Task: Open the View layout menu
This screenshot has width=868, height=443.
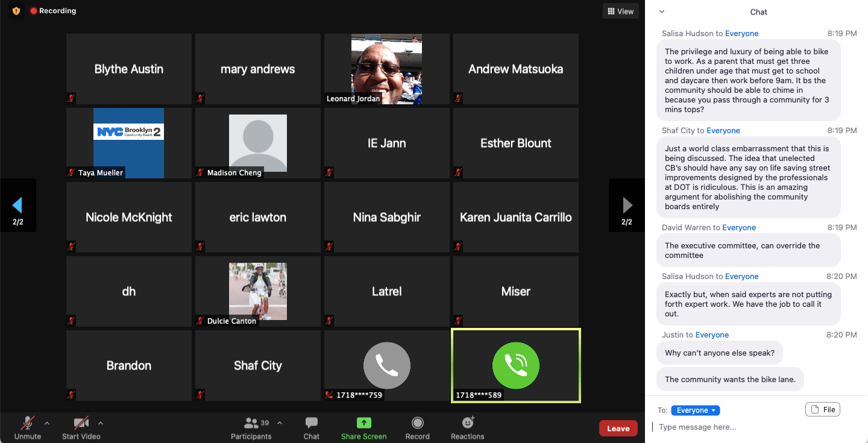Action: [620, 11]
